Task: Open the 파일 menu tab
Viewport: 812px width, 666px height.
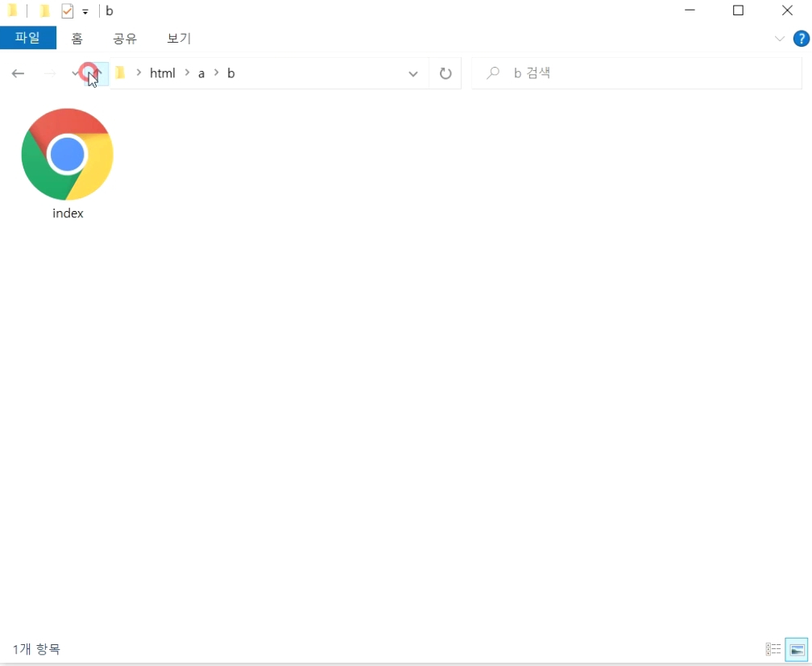Action: 28,38
